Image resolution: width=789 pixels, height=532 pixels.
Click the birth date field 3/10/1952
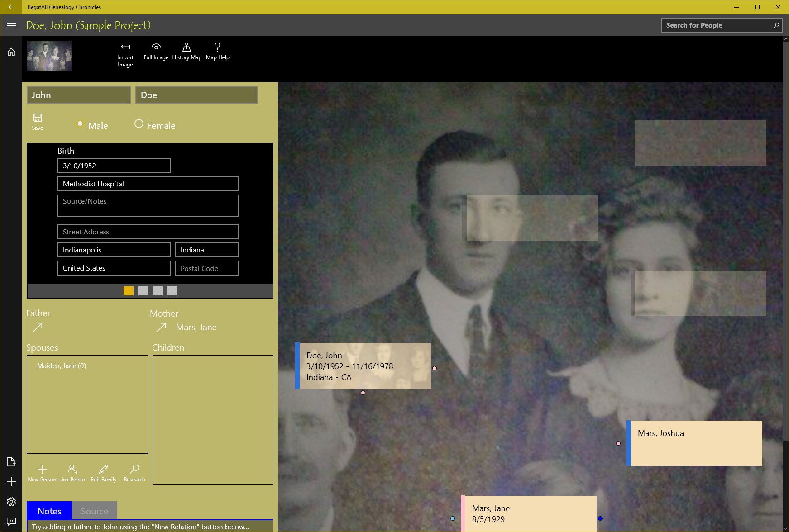point(114,166)
